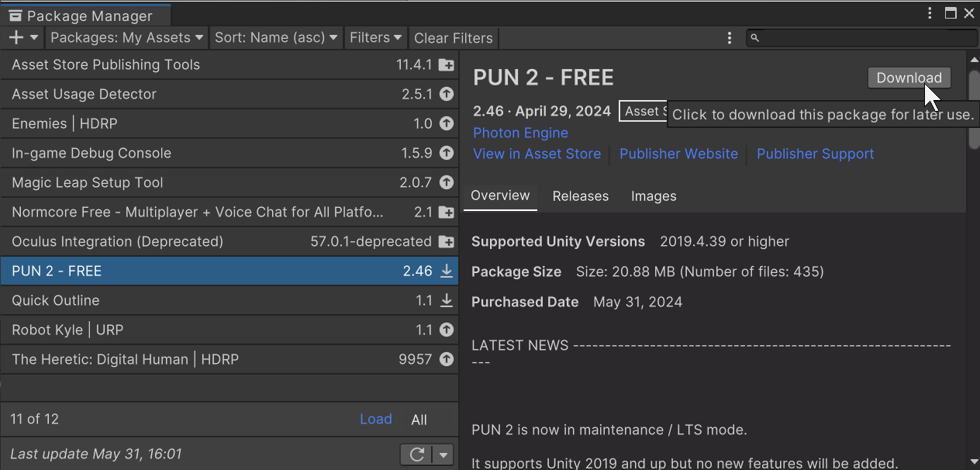Open the View in Asset Store link
Viewport: 980px width, 470px height.
point(537,154)
